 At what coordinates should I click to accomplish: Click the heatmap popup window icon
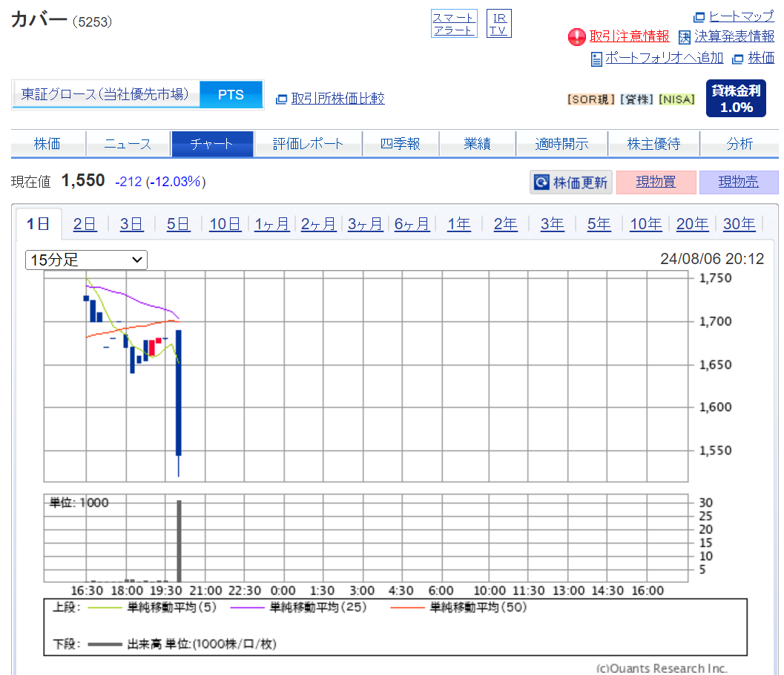pos(699,18)
